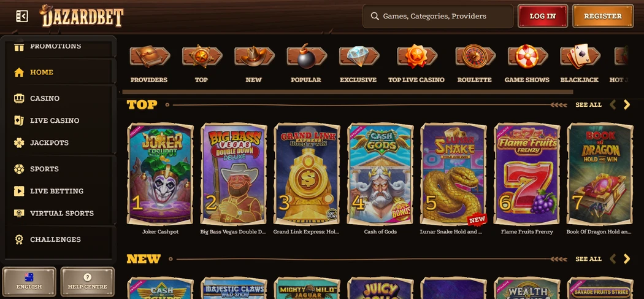644x299 pixels.
Task: Click See All beside the Top section
Action: tap(589, 105)
